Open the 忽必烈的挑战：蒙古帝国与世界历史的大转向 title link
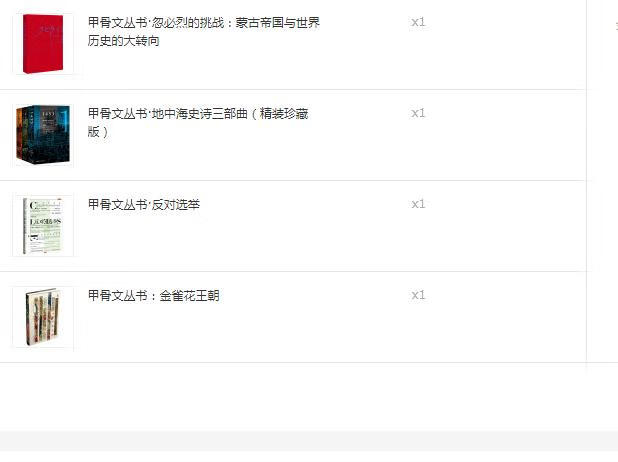The image size is (618, 462). [x=203, y=32]
